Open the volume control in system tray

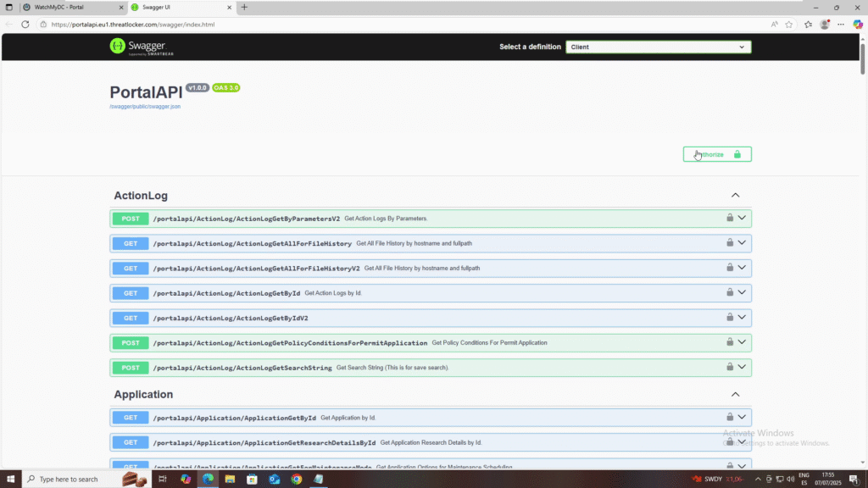791,480
